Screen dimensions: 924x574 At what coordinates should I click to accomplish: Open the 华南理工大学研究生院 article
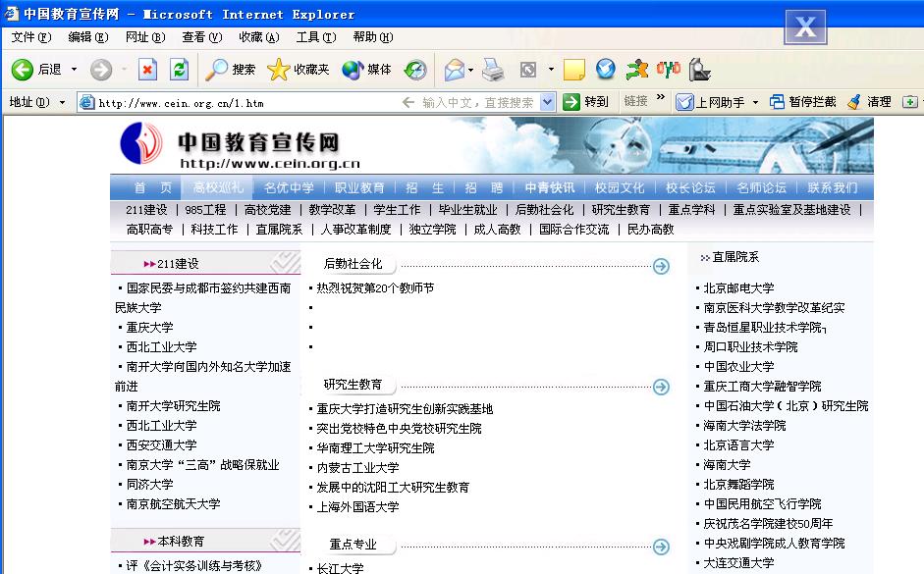[x=375, y=448]
